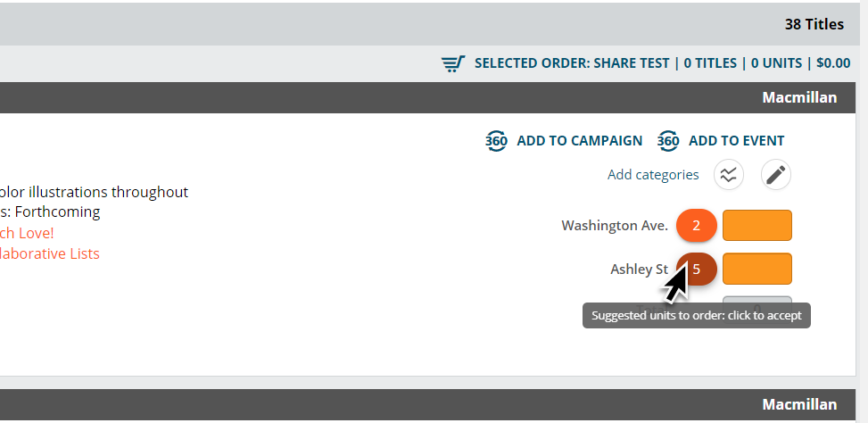Screen dimensions: 868x423
Task: Click the lower Macmillan publisher header bar
Action: [x=428, y=405]
